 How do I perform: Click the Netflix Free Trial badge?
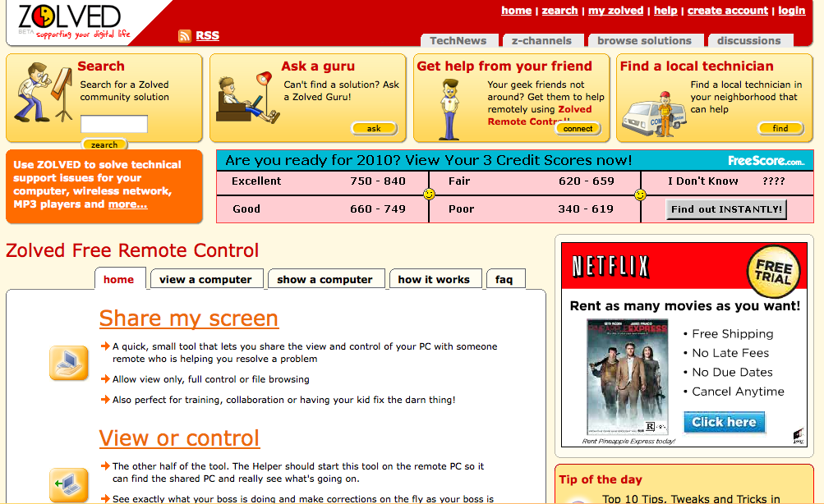tap(774, 272)
